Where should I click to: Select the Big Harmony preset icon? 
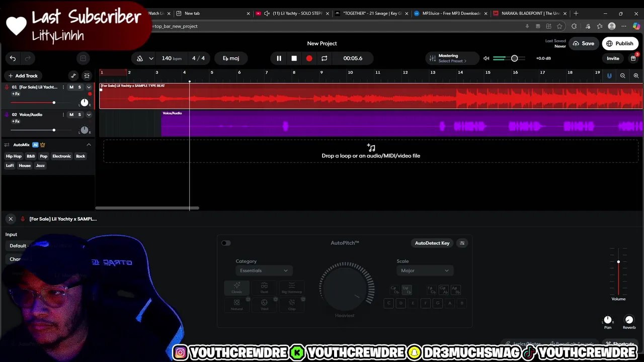[x=292, y=288]
